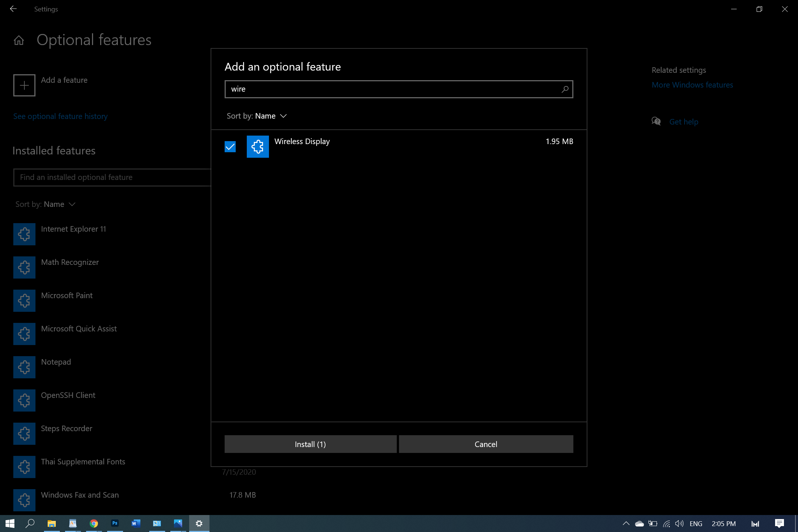This screenshot has width=798, height=532.
Task: Click the Install (1) button
Action: [310, 444]
